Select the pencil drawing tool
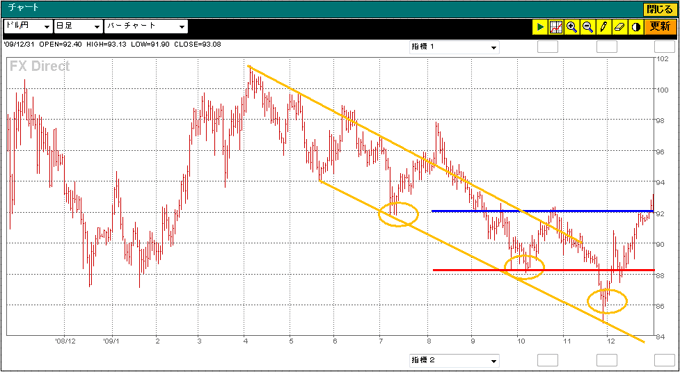Viewport: 680px width, 372px height. click(x=603, y=27)
